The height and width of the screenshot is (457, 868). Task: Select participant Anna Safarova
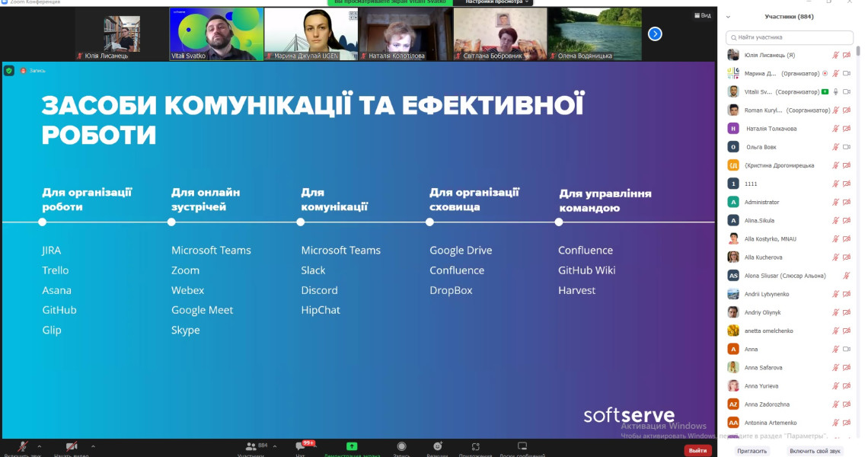point(790,367)
